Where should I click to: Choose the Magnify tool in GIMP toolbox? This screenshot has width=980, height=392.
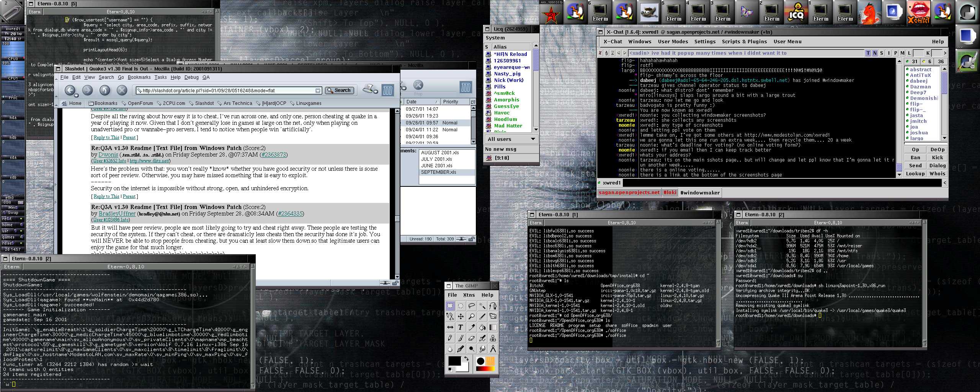coord(472,316)
